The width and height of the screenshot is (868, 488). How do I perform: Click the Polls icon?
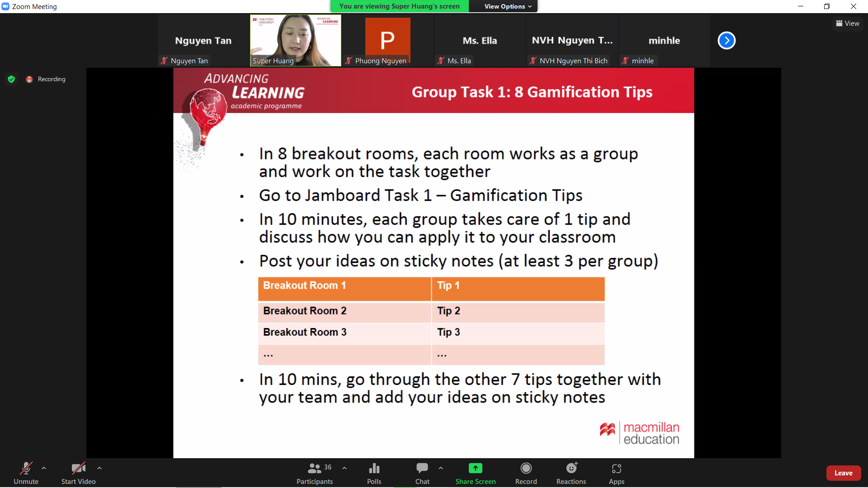click(x=374, y=468)
